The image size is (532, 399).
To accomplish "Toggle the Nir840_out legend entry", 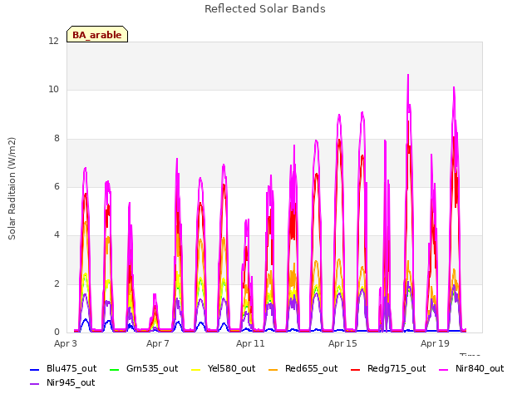I will pyautogui.click(x=471, y=369).
